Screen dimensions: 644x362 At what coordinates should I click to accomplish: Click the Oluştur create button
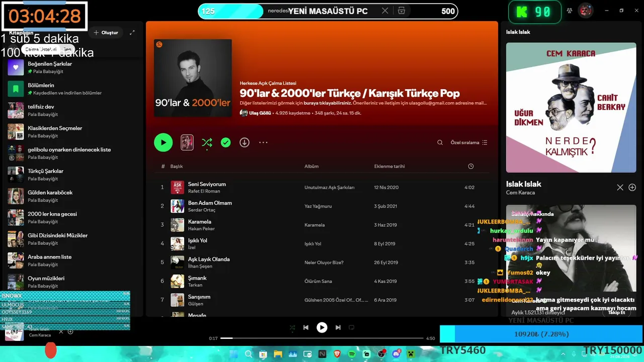(106, 33)
